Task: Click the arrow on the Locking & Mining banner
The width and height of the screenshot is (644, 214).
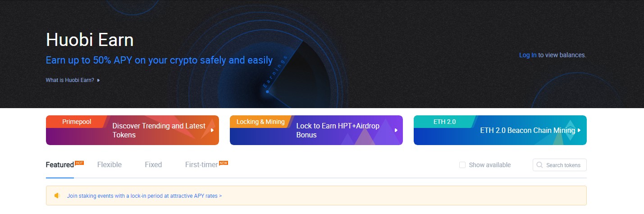Action: click(x=396, y=130)
